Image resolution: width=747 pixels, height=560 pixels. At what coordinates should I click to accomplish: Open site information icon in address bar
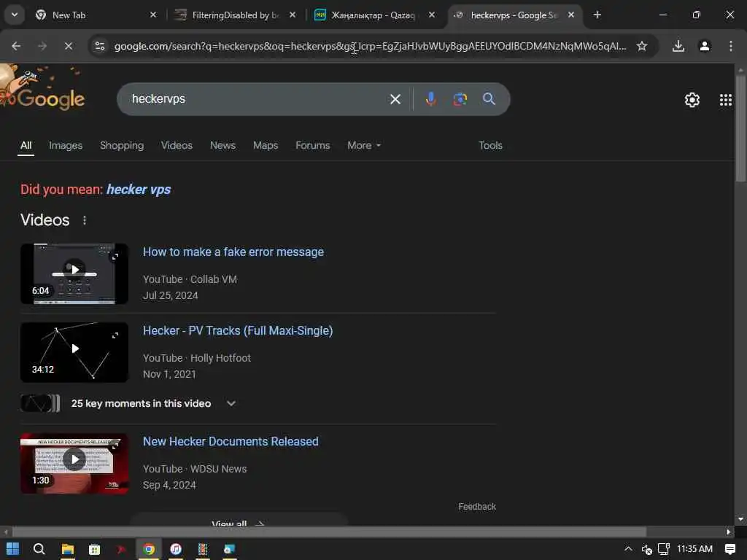pos(100,46)
